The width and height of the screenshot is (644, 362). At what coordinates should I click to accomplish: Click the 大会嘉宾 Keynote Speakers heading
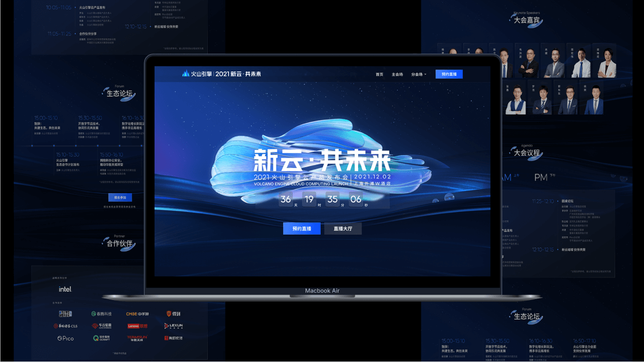point(526,20)
